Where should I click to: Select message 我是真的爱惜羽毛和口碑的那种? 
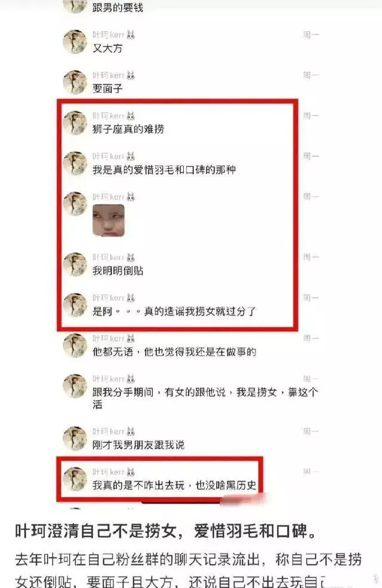[164, 170]
